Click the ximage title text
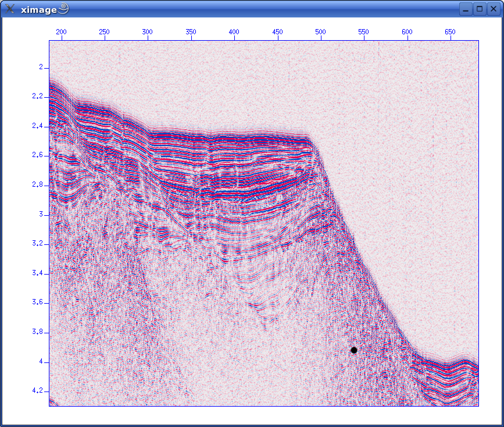 pyautogui.click(x=38, y=9)
